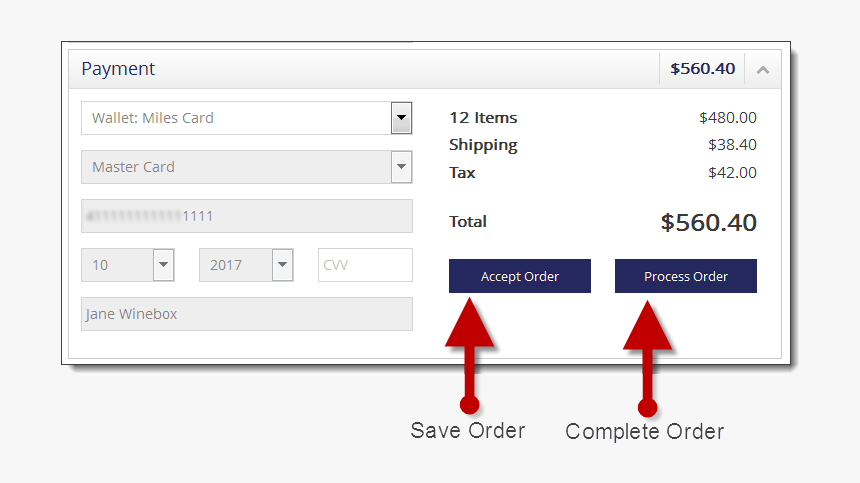The height and width of the screenshot is (483, 860).
Task: Click the Payment panel header title
Action: click(118, 69)
